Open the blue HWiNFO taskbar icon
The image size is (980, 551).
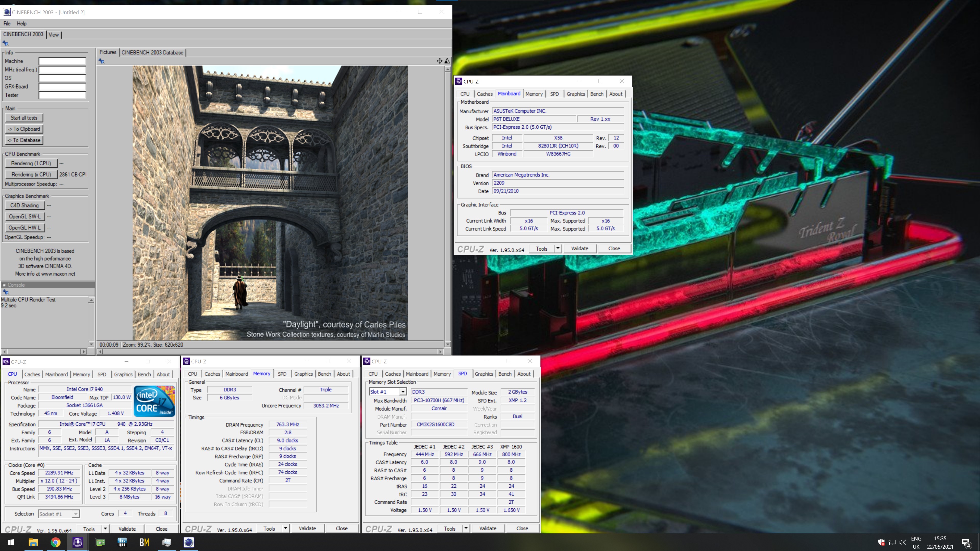(x=122, y=542)
